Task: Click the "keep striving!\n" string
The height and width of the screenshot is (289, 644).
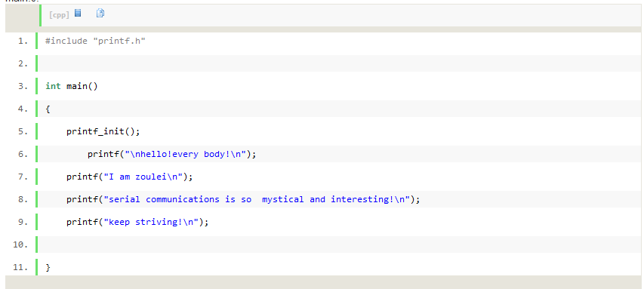Action: point(151,222)
